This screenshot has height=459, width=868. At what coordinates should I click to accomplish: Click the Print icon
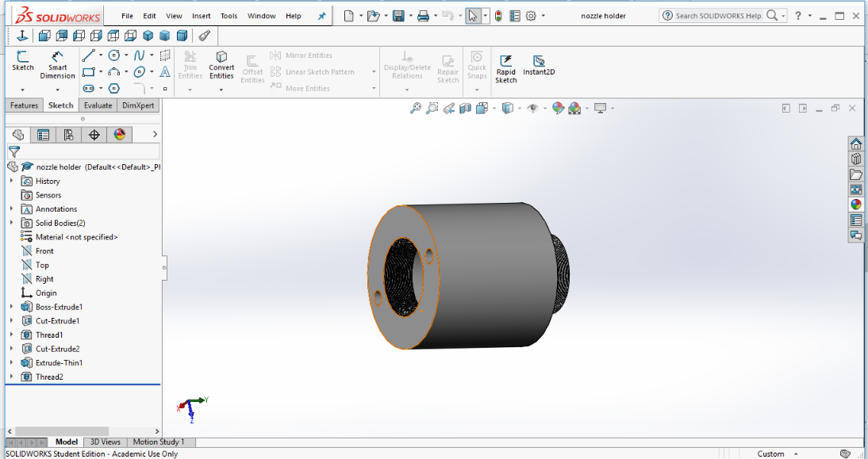pos(424,16)
